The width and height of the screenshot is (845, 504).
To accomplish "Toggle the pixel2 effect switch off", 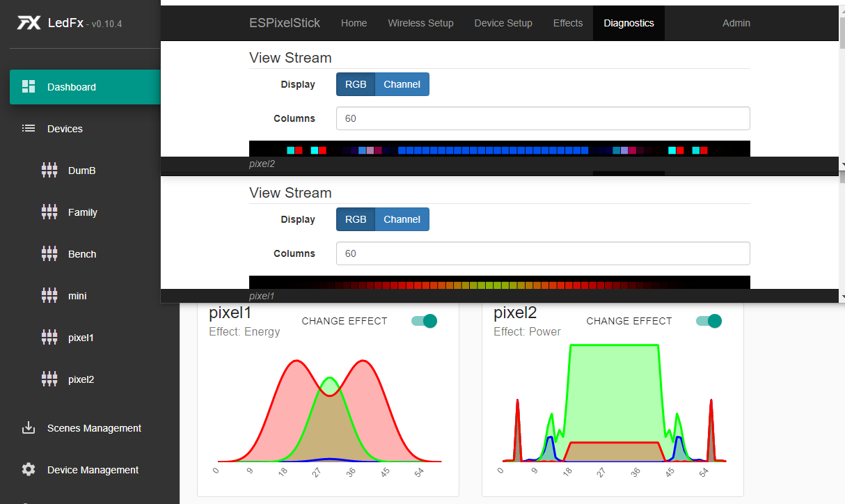I will tap(709, 321).
